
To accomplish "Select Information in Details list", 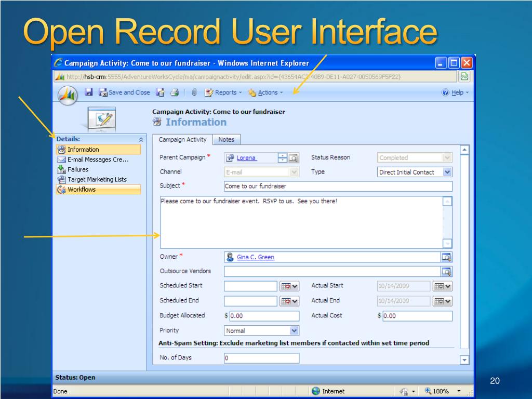I will [98, 149].
